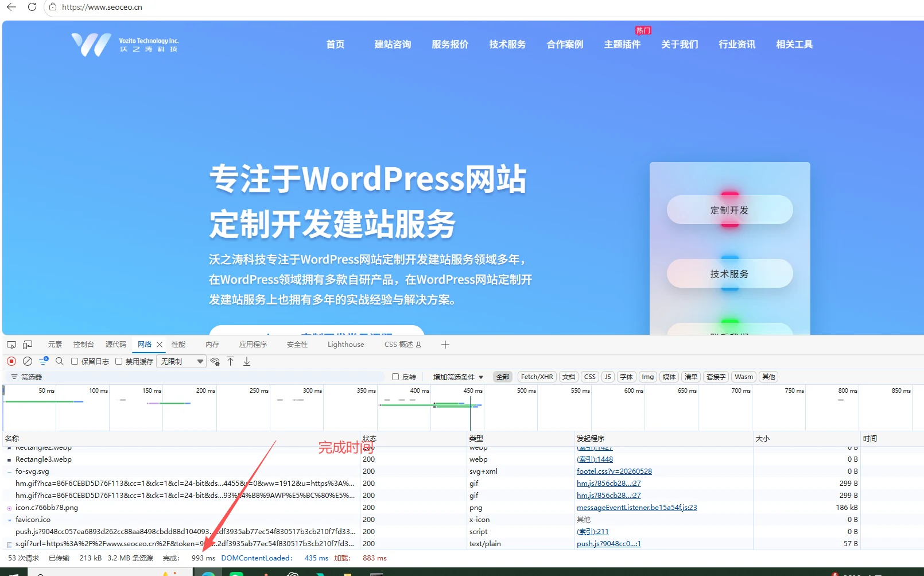Viewport: 924px width, 576px height.
Task: Select the icon.c766bb78.png request row
Action: [x=462, y=508]
